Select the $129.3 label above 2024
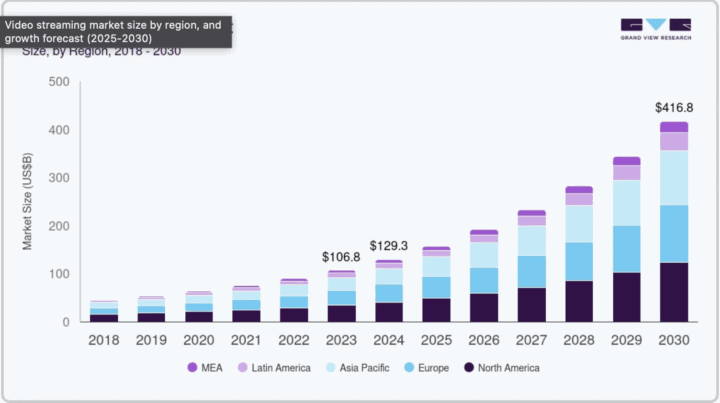Screen dimensions: 720x403 (x=389, y=246)
